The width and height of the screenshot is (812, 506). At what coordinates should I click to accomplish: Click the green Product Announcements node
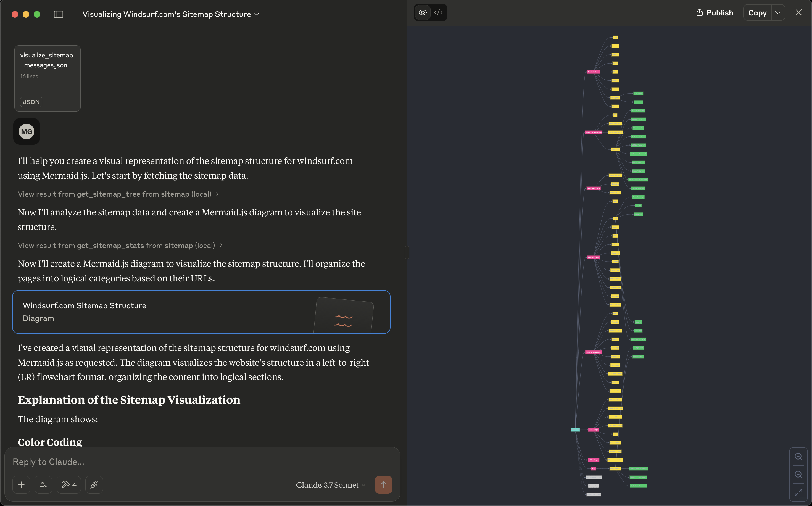(x=638, y=469)
